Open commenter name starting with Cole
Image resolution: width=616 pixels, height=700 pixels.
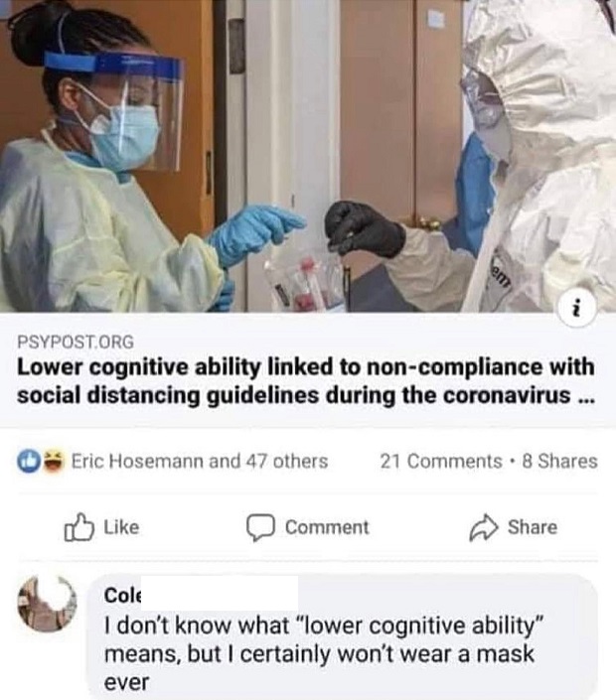tap(122, 596)
